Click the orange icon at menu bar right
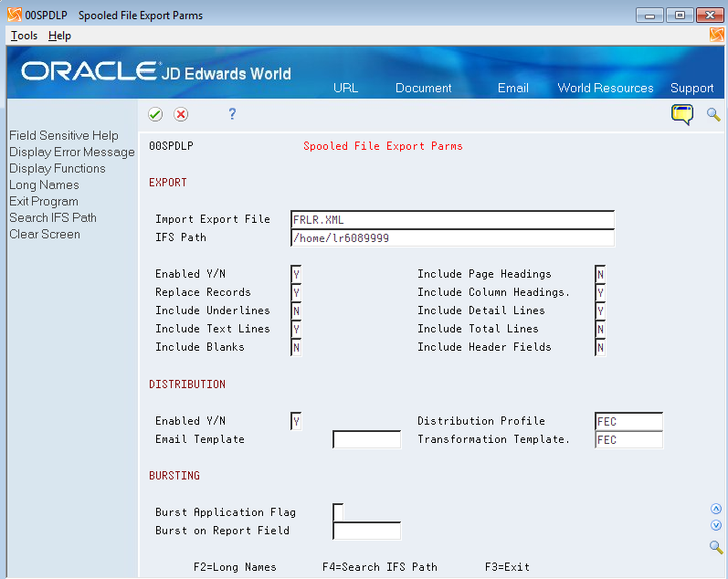Screen dimensions: 728x579 [716, 35]
